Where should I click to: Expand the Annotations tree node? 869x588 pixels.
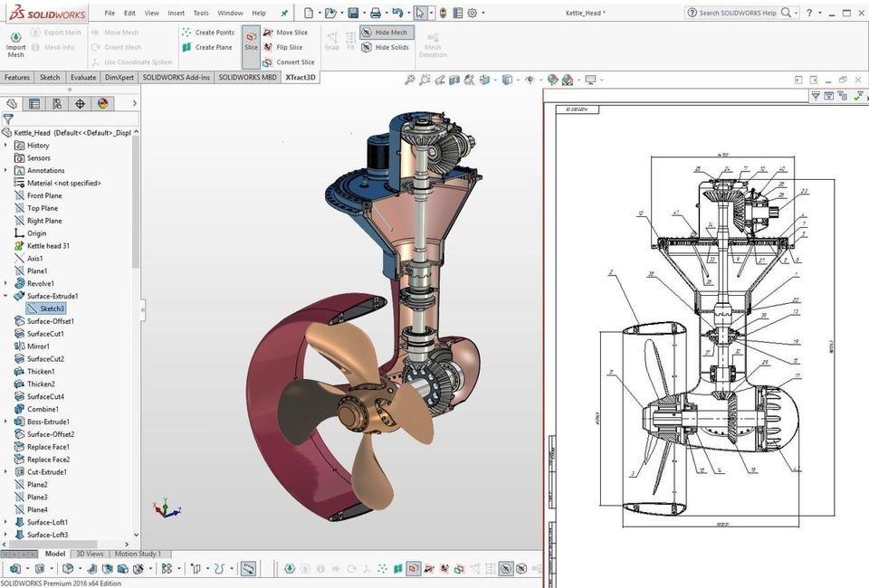(5, 170)
